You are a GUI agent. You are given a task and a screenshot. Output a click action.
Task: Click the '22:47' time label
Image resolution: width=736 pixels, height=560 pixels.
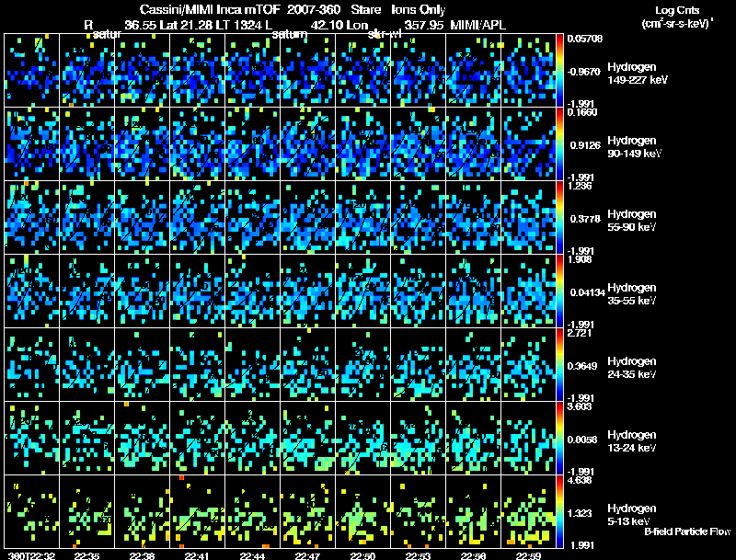[307, 555]
